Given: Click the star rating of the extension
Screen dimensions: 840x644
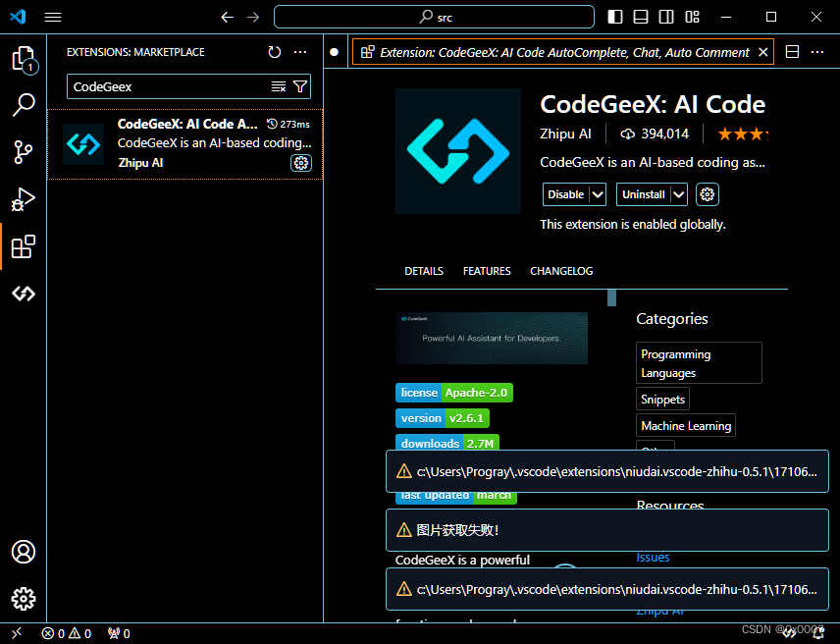Looking at the screenshot, I should coord(743,134).
